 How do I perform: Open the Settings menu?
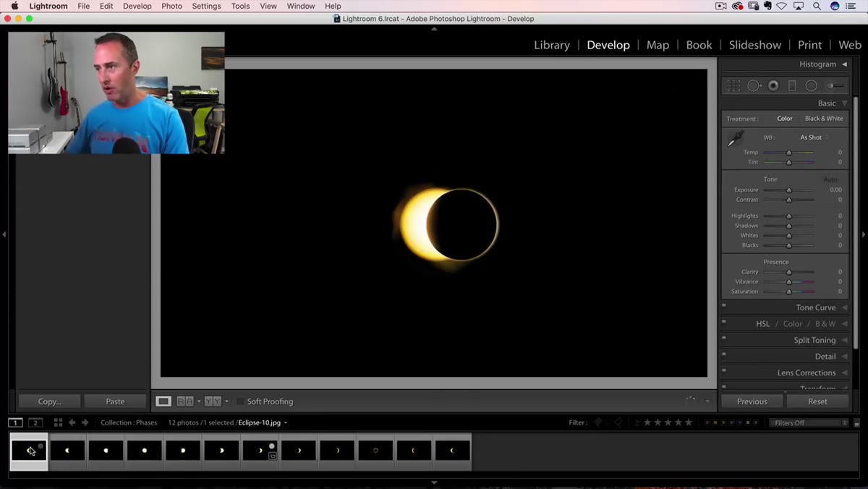click(x=206, y=6)
